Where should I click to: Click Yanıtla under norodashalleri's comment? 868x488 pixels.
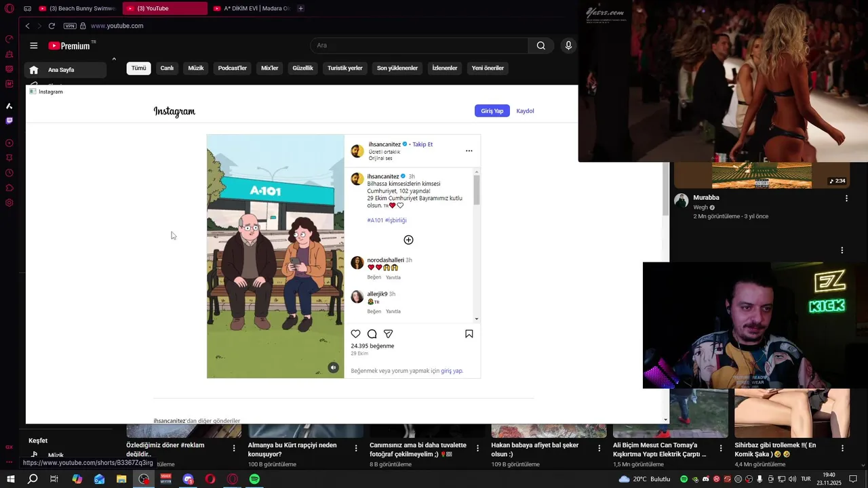point(393,277)
